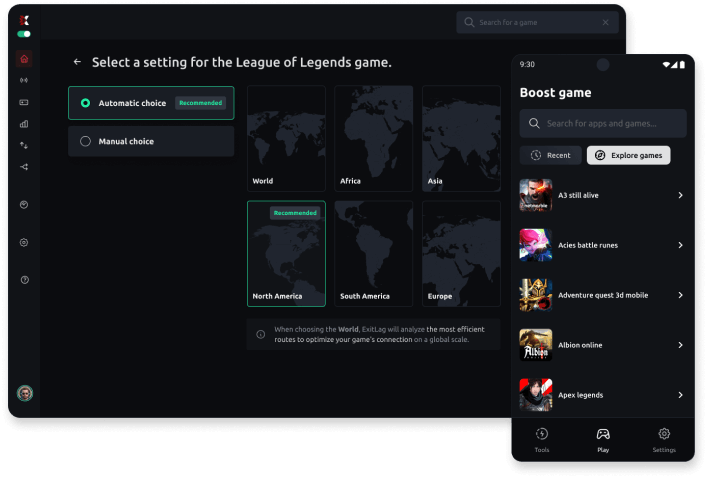
Task: Click the A3 still alive title text
Action: tap(578, 195)
